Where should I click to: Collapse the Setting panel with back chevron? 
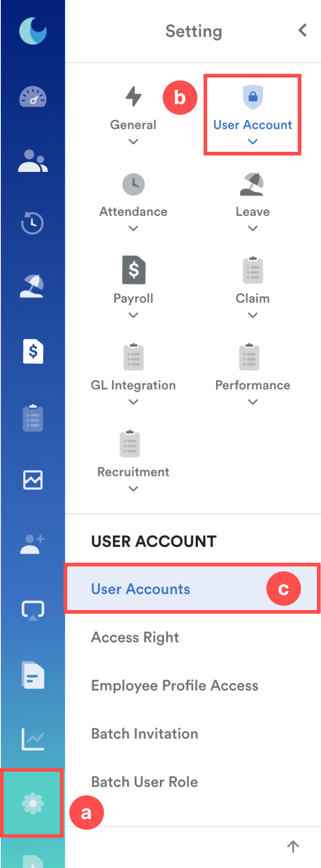pos(303,30)
